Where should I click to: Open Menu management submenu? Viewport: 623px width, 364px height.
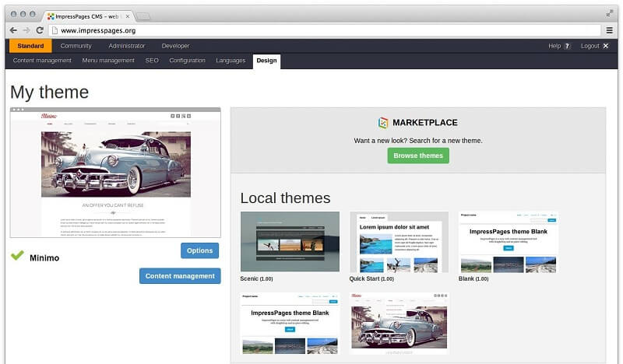pyautogui.click(x=108, y=61)
